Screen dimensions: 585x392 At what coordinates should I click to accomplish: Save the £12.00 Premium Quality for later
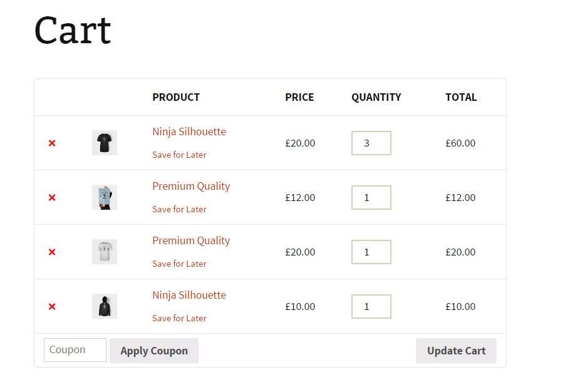[x=179, y=209]
